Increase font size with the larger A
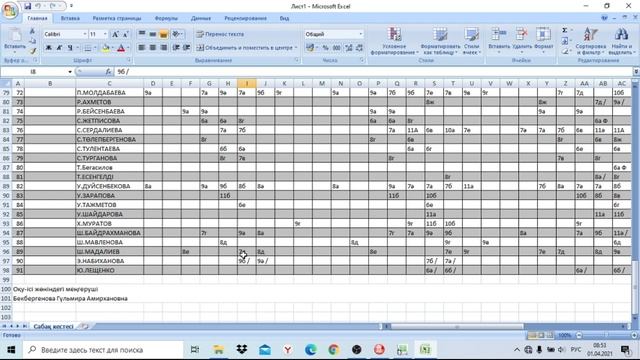 116,34
